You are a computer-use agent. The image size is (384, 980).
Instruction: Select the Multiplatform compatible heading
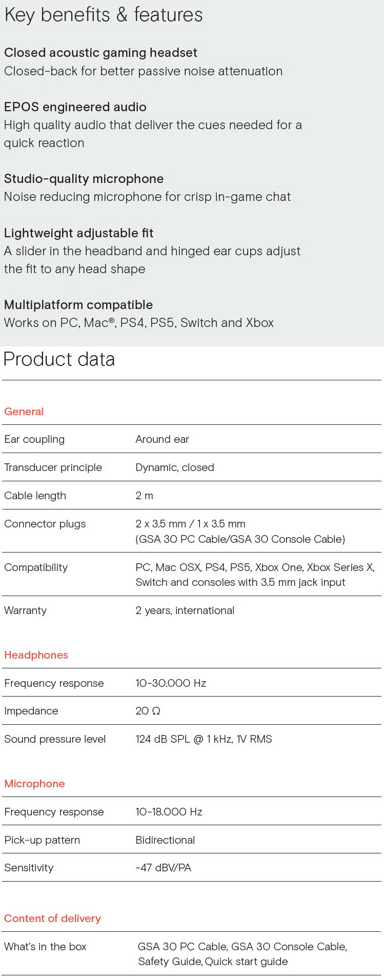coord(78,305)
